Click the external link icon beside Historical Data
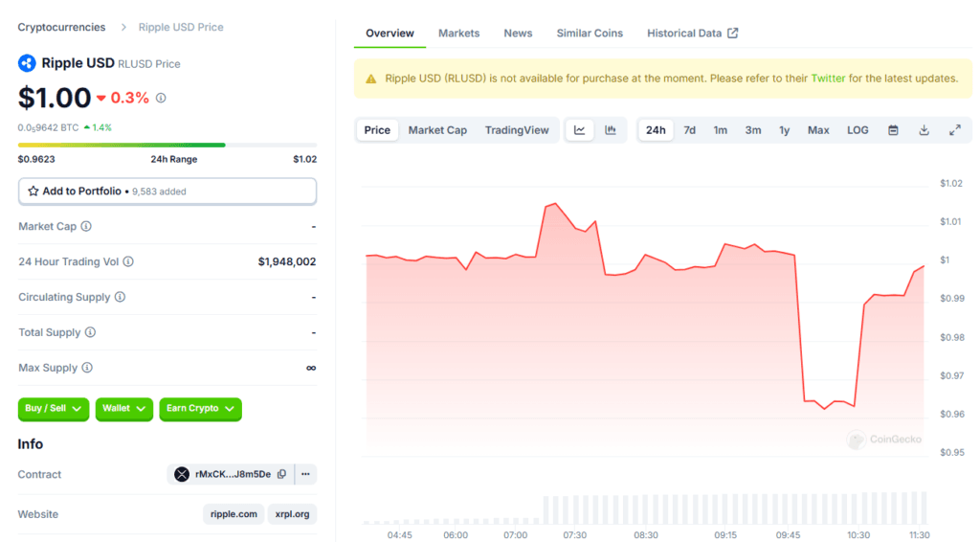Image resolution: width=980 pixels, height=542 pixels. (x=732, y=34)
